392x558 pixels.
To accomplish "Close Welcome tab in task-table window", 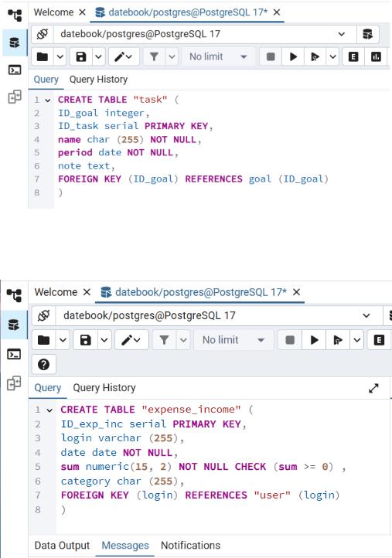I will point(82,12).
